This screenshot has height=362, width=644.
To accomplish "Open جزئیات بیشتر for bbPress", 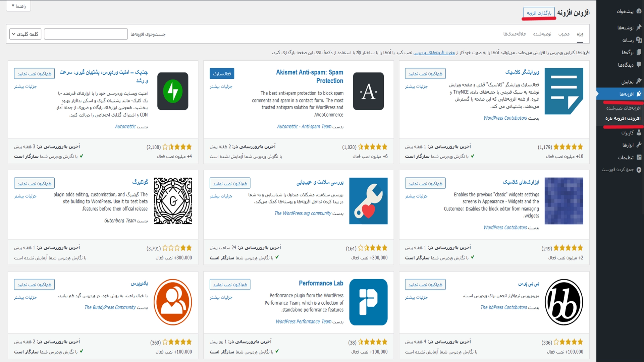I will (416, 297).
